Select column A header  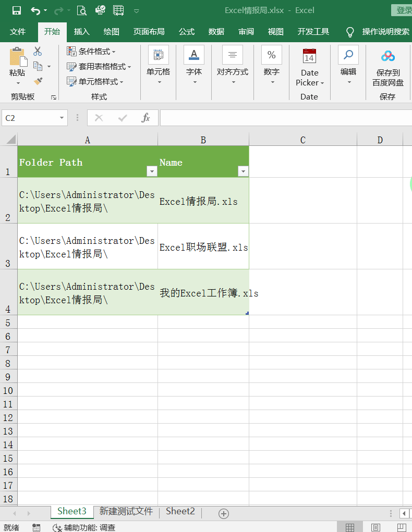(x=88, y=140)
